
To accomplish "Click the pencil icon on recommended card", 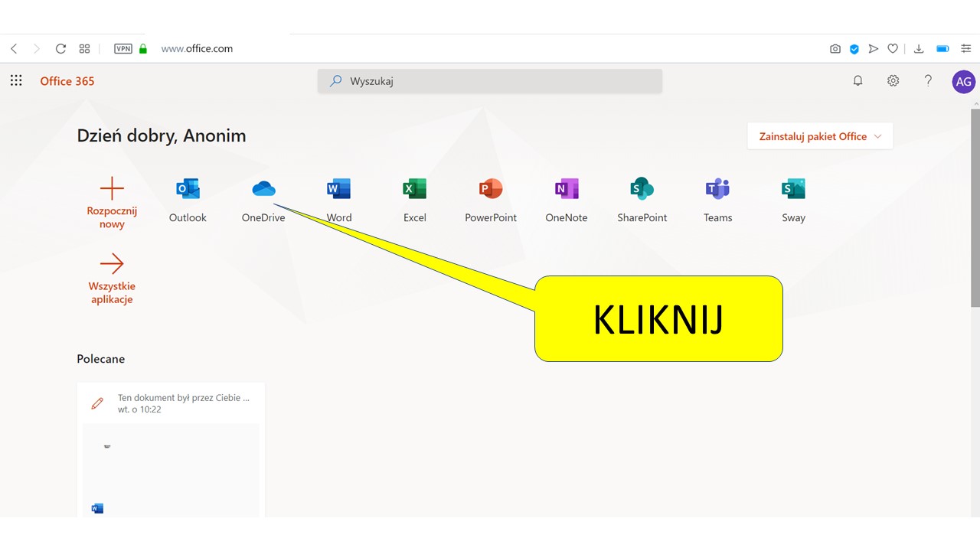I will pyautogui.click(x=97, y=403).
